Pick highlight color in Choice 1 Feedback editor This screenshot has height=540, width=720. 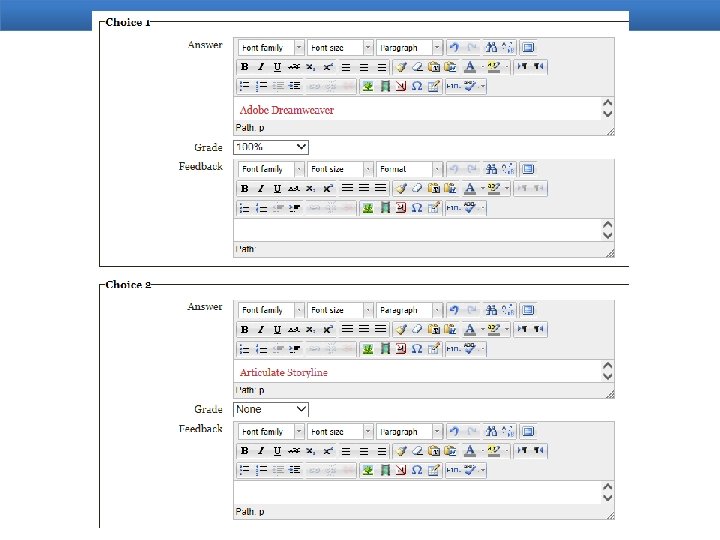click(x=494, y=188)
